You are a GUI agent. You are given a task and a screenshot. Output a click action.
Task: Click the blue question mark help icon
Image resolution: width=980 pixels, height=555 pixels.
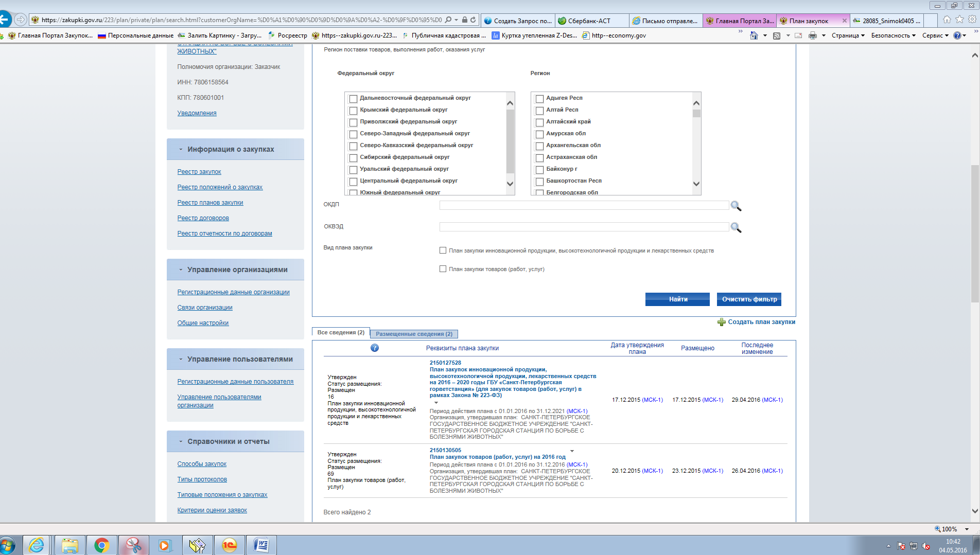pos(375,348)
